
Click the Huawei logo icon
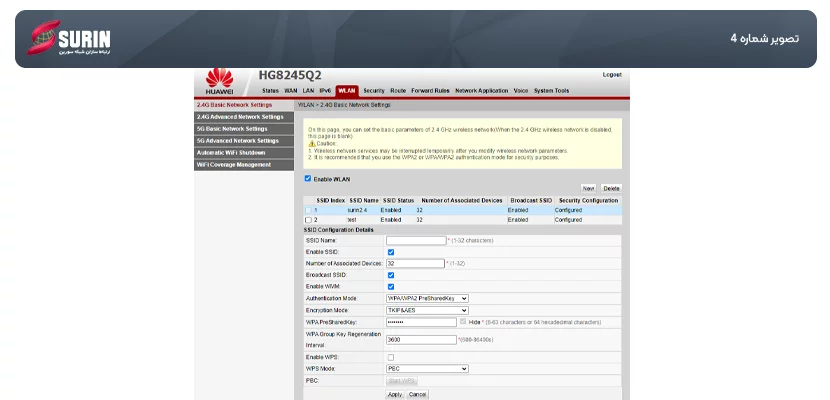219,80
